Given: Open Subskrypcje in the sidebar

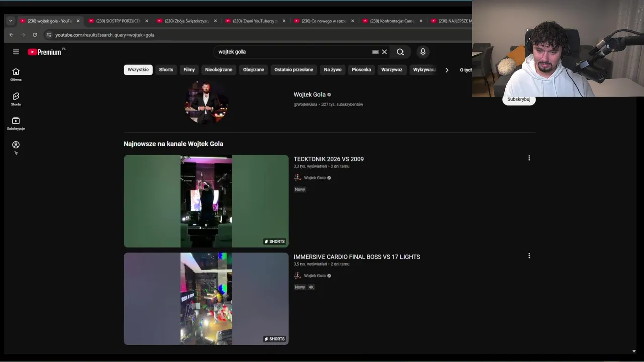Looking at the screenshot, I should 16,123.
